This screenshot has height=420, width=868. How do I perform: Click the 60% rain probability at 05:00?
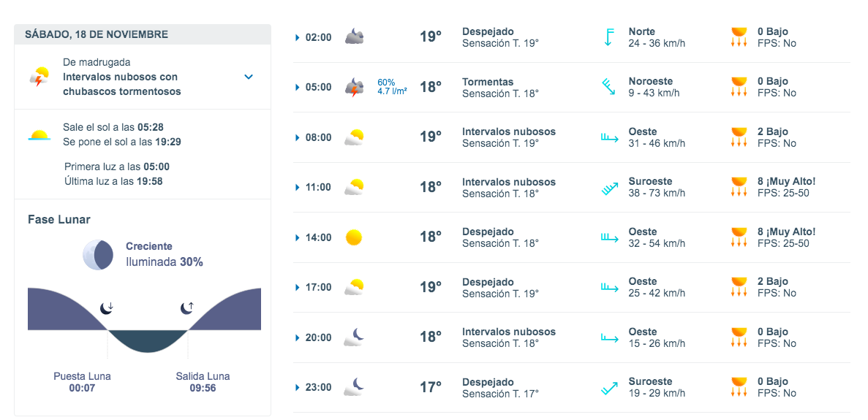386,82
